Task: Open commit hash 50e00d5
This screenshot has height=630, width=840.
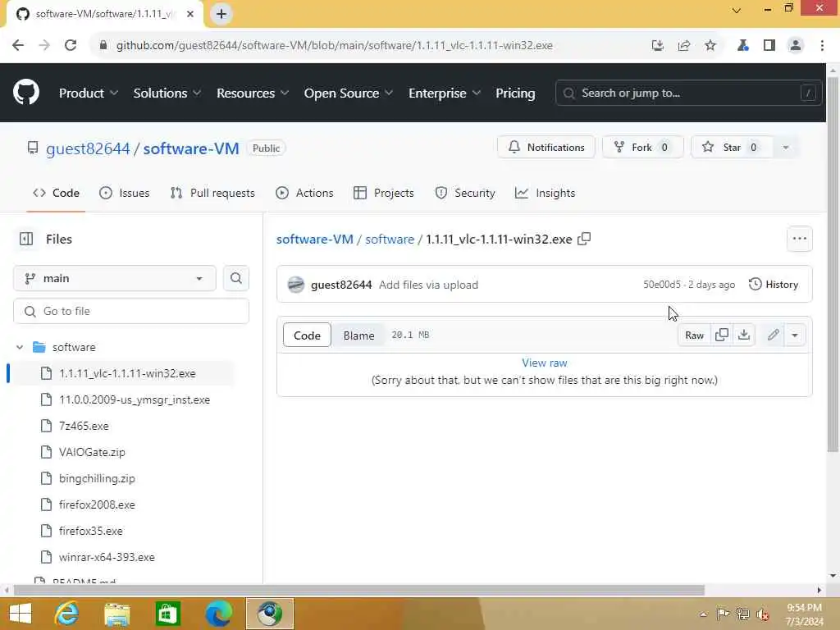Action: [x=662, y=285]
